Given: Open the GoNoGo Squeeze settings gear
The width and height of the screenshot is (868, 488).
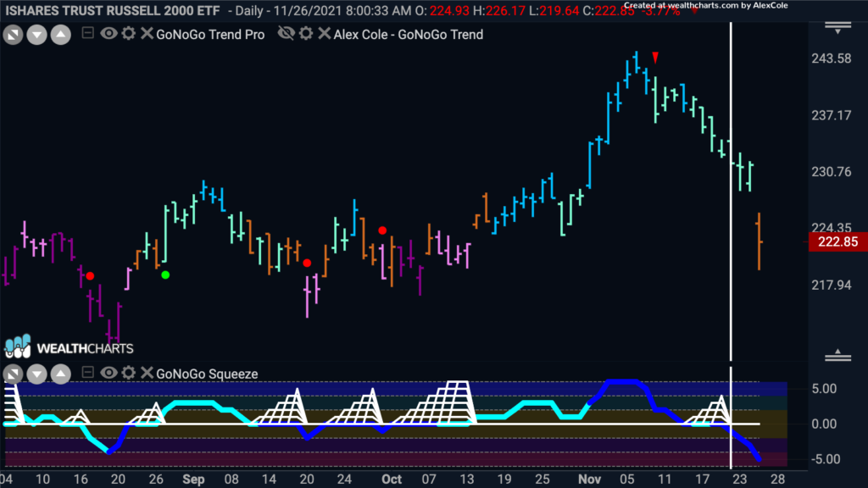Looking at the screenshot, I should 129,373.
